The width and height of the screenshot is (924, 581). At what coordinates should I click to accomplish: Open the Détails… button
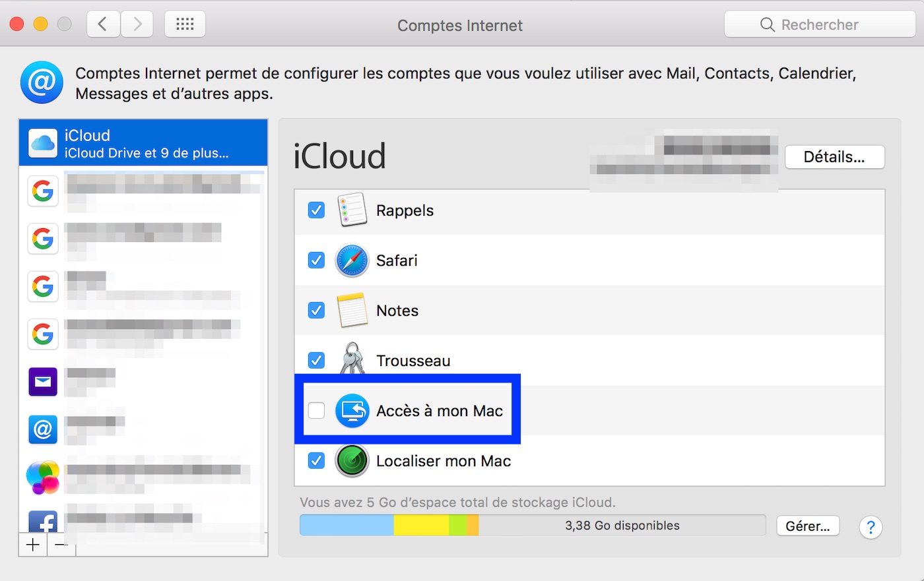point(834,157)
